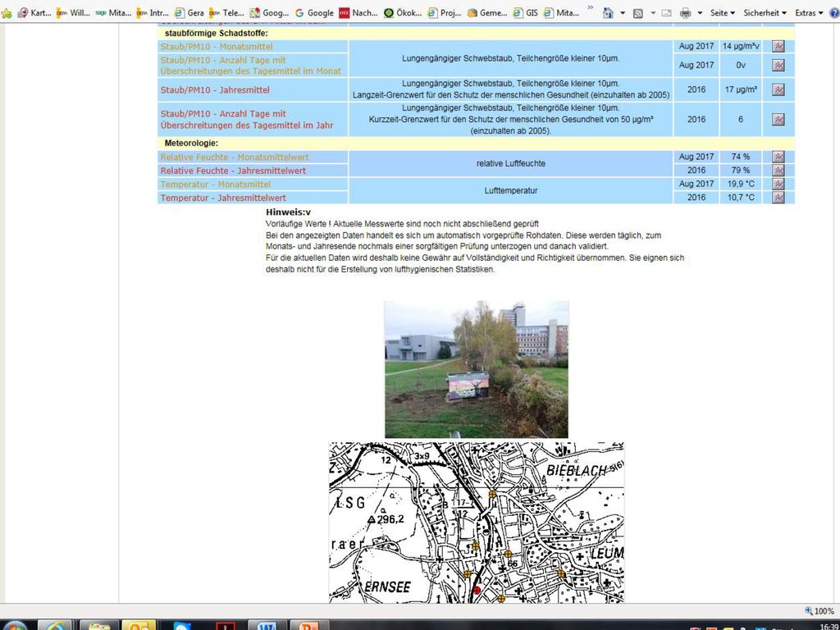The width and height of the screenshot is (840, 630).
Task: Click 'Staub/PM10 - Anzahl Tage' Überschreitungen im Monat link
Action: (x=251, y=66)
